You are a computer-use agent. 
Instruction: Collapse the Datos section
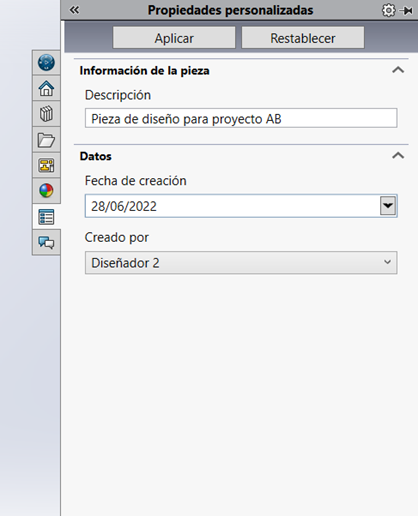(398, 156)
